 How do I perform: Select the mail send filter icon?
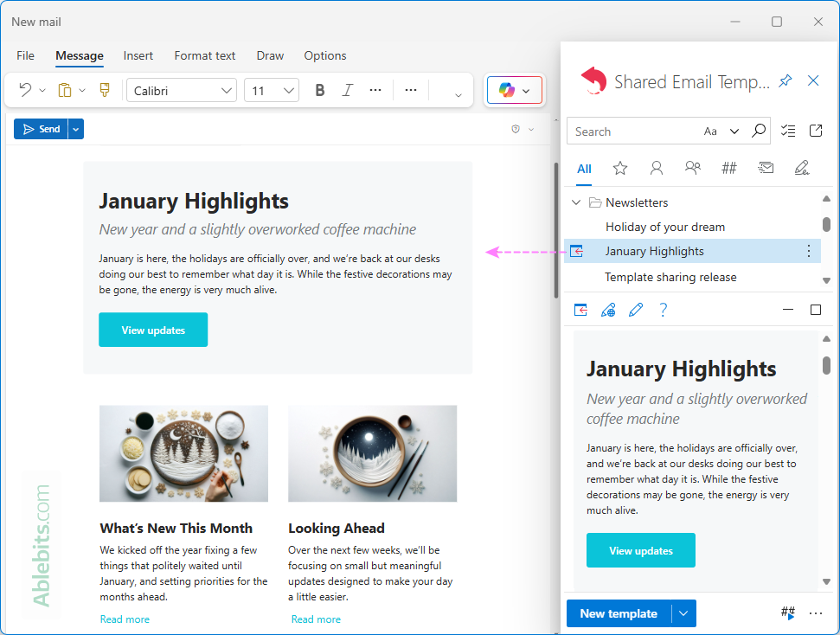766,168
